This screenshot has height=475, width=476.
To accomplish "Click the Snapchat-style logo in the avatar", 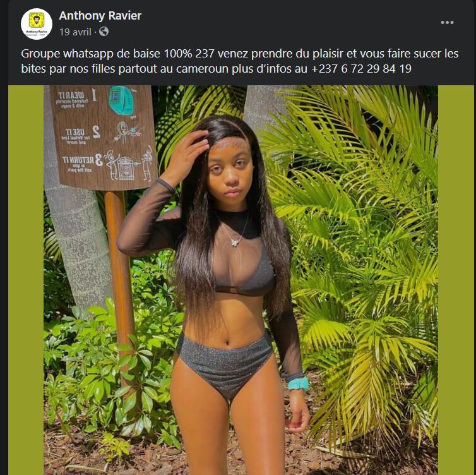I will (x=37, y=21).
